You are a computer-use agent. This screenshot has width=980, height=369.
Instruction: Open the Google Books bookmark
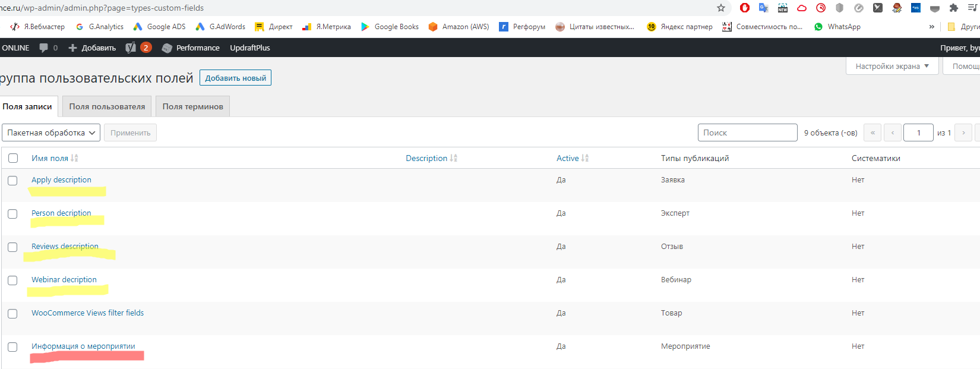[x=390, y=27]
